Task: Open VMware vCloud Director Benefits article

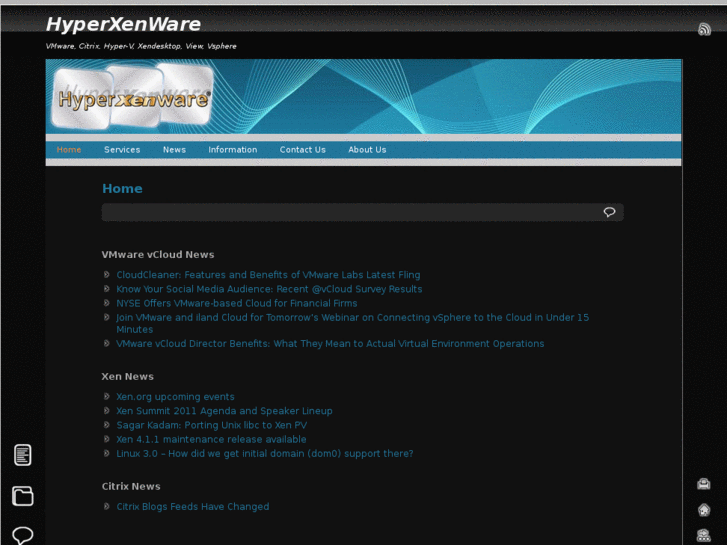Action: point(330,344)
